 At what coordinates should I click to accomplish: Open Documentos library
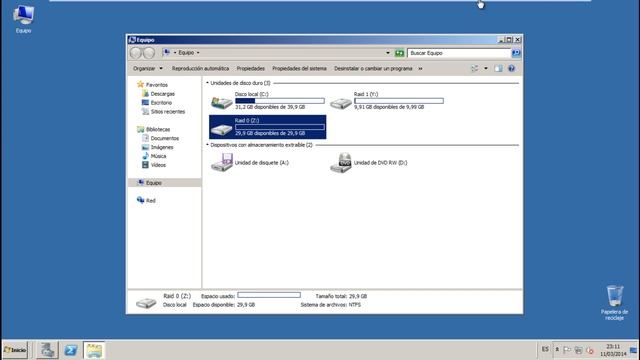[x=164, y=138]
